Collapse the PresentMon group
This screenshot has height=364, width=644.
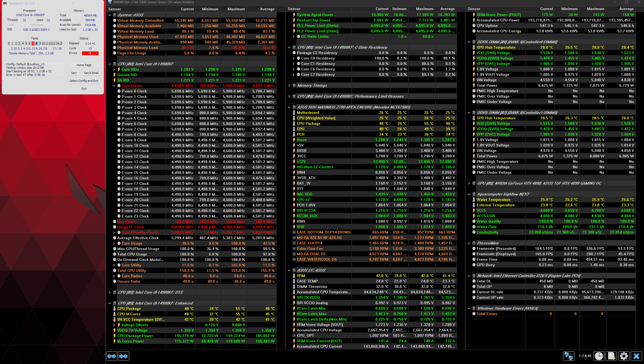click(469, 243)
